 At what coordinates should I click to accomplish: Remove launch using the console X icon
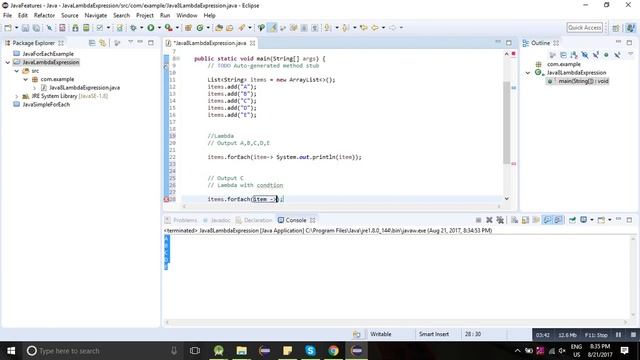(x=489, y=220)
